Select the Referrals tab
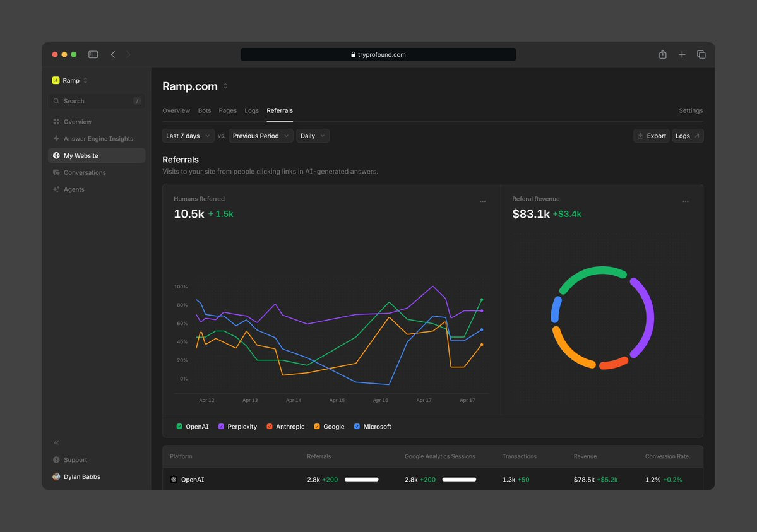Image resolution: width=757 pixels, height=532 pixels. pos(280,110)
